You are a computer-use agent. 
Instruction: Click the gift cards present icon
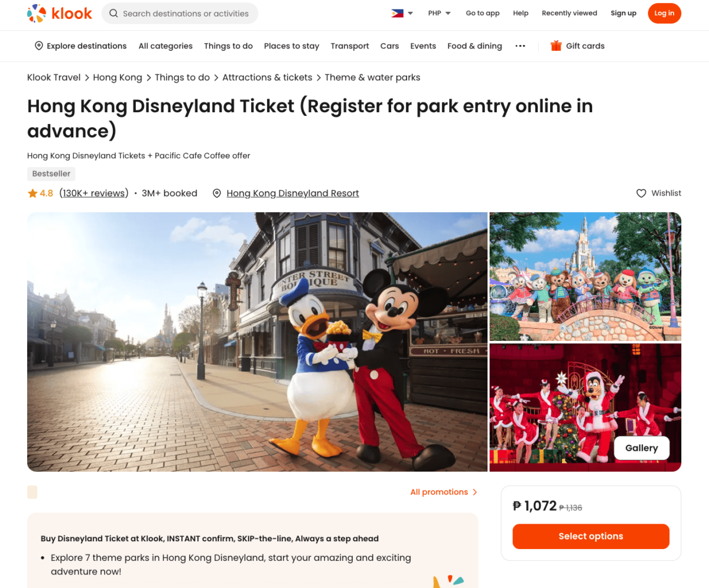[x=556, y=46]
